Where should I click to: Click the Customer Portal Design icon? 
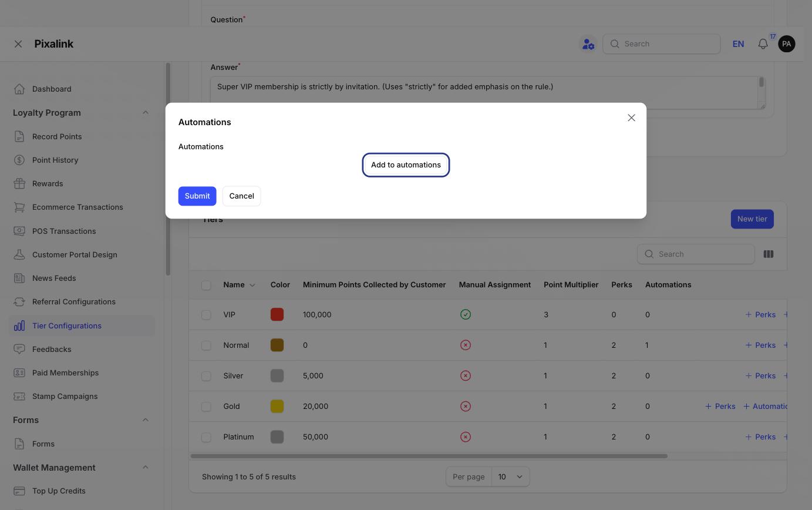[x=19, y=255]
